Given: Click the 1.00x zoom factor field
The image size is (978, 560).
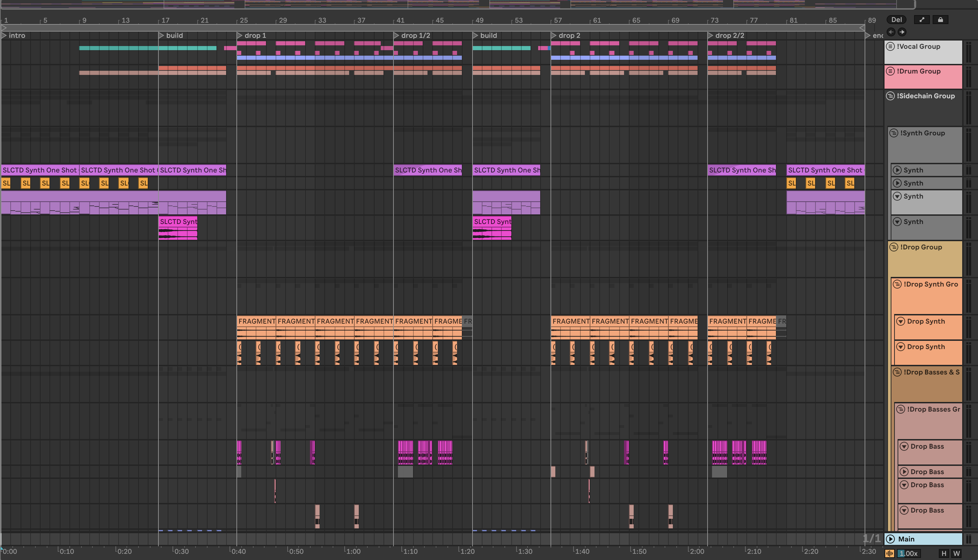Looking at the screenshot, I should (x=908, y=553).
